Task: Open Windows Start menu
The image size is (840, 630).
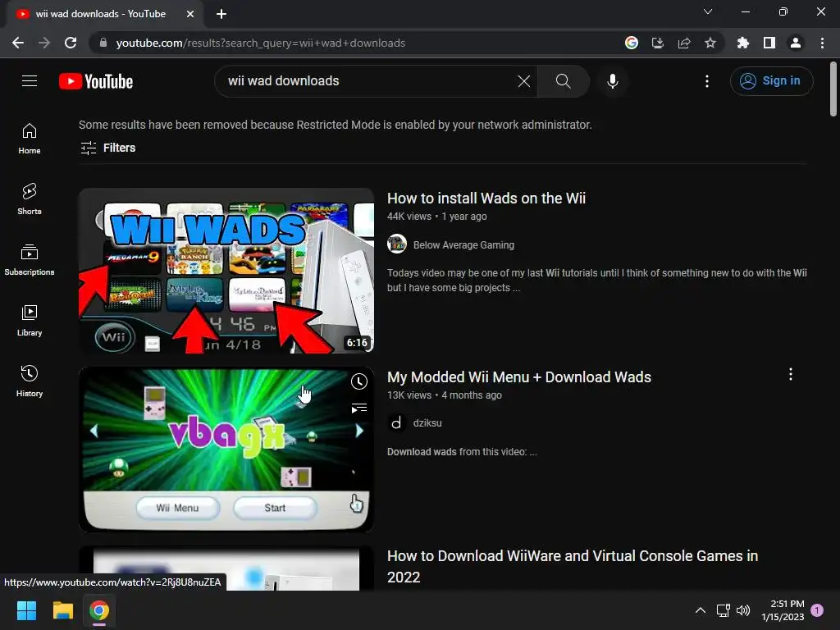Action: coord(26,610)
